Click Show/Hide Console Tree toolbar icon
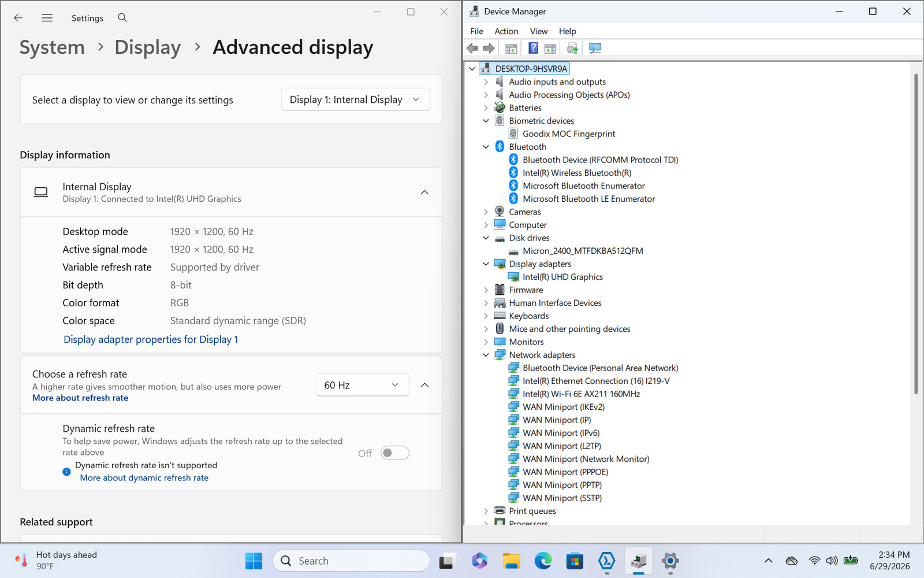 [511, 48]
